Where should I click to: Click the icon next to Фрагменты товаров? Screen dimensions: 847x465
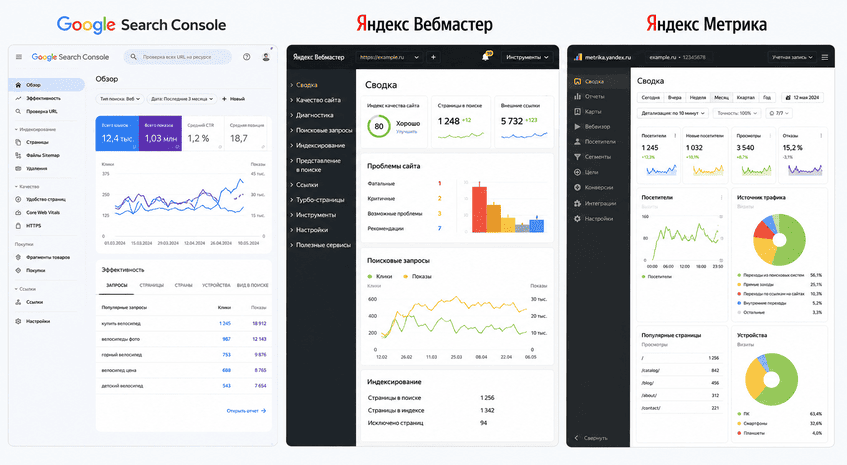(18, 257)
